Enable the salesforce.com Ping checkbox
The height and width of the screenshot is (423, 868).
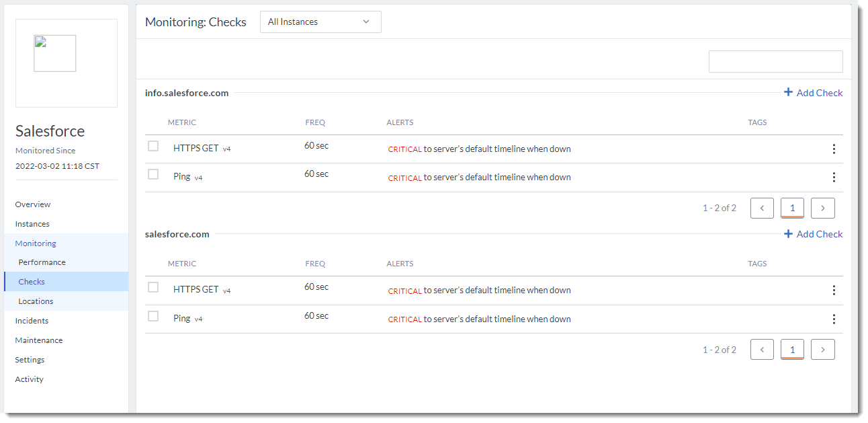pos(153,316)
